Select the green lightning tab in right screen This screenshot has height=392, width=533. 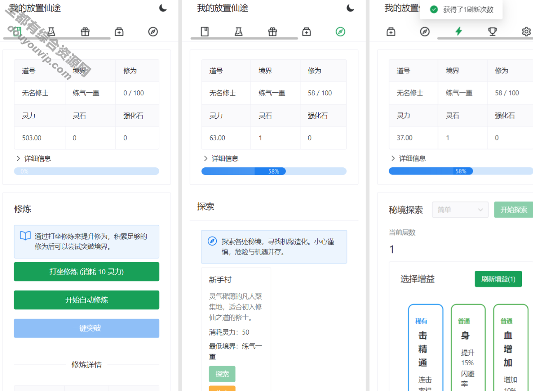click(x=458, y=31)
